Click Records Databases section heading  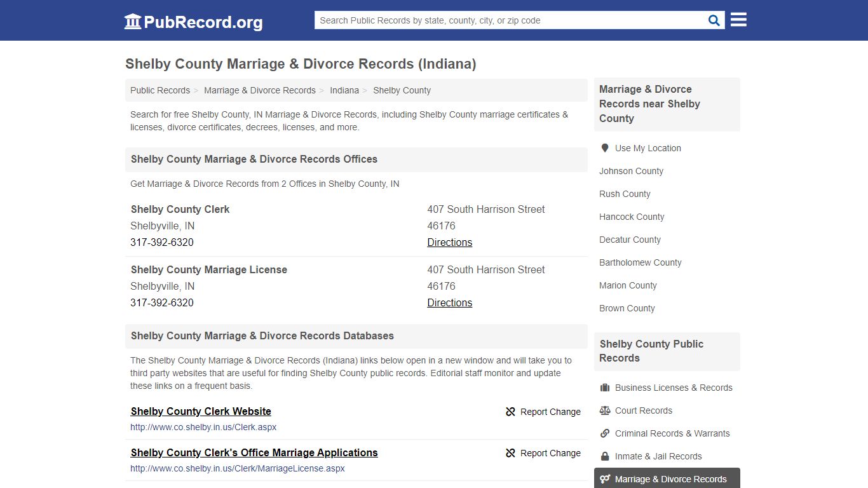coord(262,335)
